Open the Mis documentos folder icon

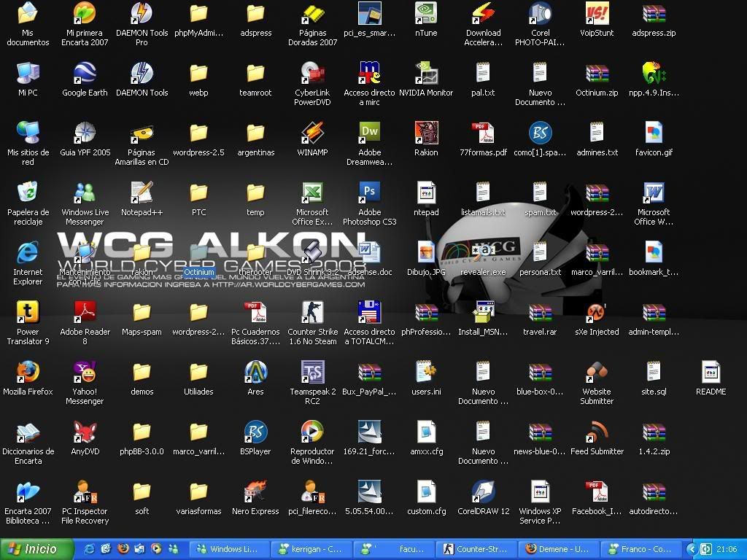pyautogui.click(x=28, y=13)
